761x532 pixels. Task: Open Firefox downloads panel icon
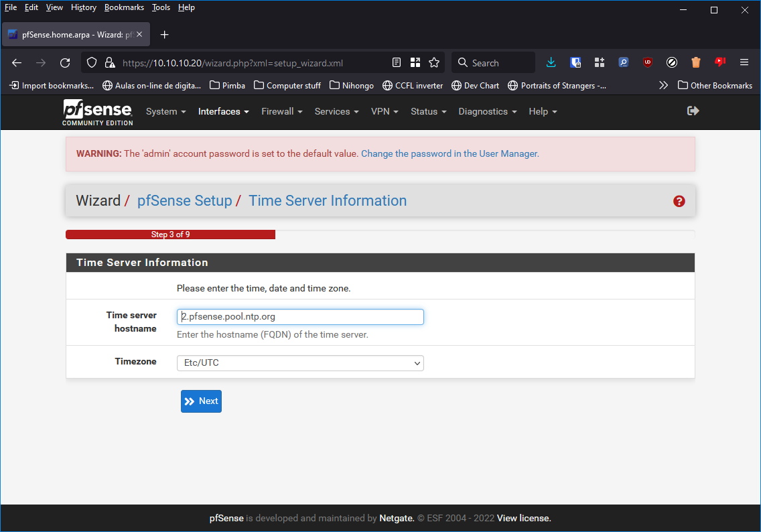click(x=551, y=62)
